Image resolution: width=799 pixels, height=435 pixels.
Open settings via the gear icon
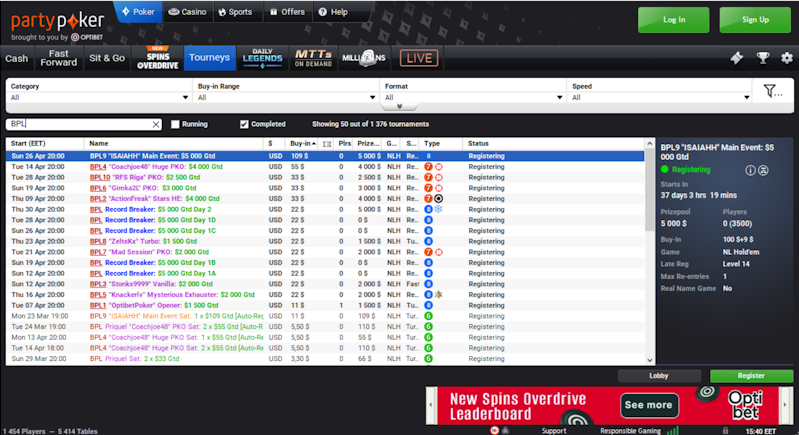(786, 58)
